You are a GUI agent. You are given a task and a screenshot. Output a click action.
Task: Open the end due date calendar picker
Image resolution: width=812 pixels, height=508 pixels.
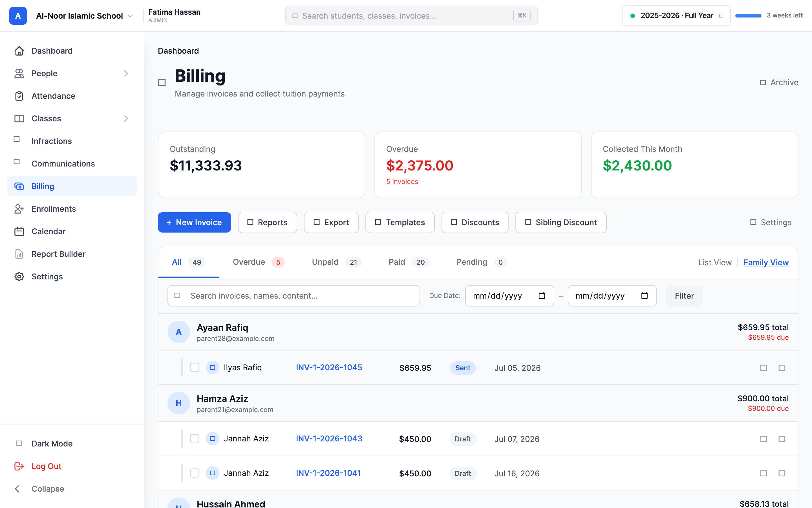tap(644, 296)
